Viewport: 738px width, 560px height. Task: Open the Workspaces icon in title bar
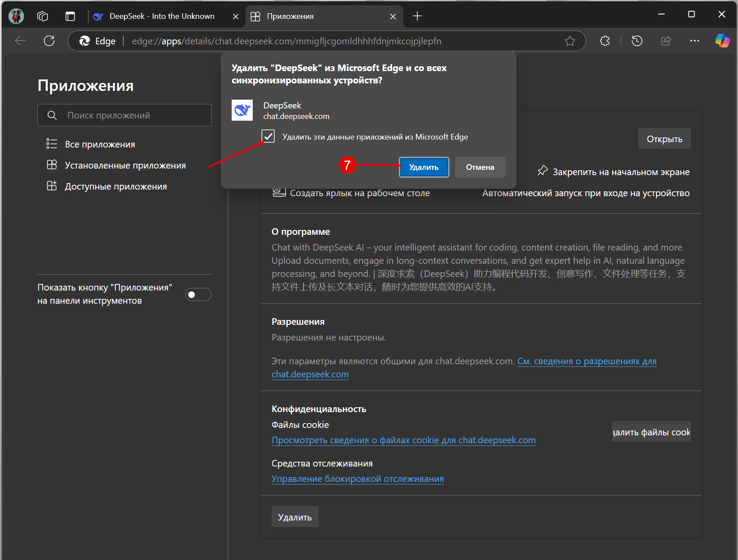43,16
